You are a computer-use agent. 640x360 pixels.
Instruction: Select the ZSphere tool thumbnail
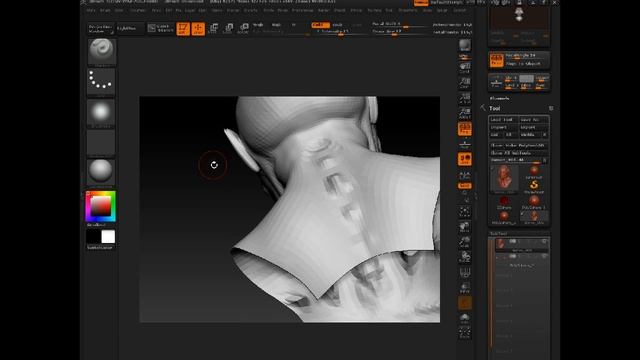504,202
